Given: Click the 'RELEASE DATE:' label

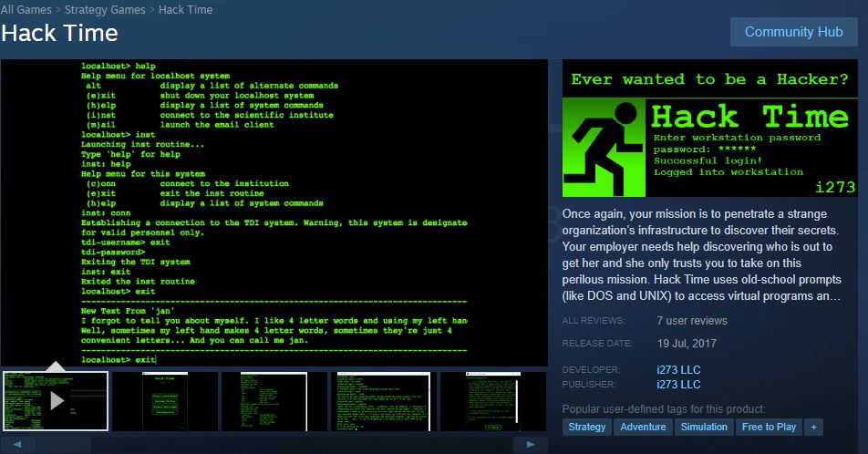Looking at the screenshot, I should (596, 344).
